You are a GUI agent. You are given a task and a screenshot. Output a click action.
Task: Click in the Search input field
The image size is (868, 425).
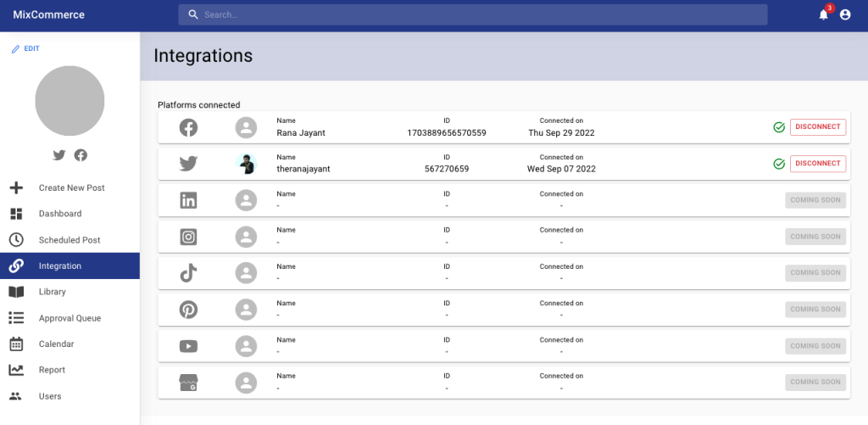point(475,14)
